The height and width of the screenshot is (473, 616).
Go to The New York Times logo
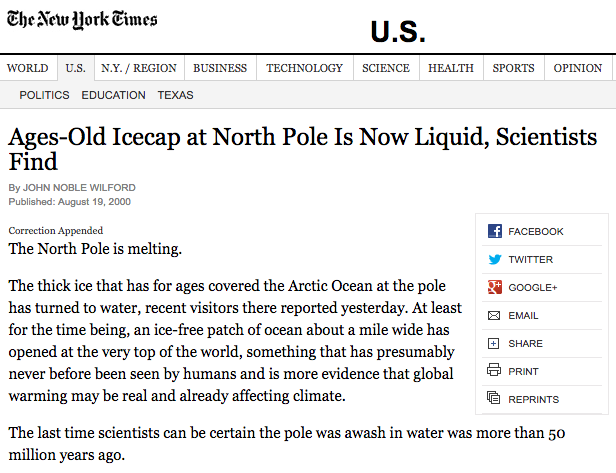click(x=82, y=20)
